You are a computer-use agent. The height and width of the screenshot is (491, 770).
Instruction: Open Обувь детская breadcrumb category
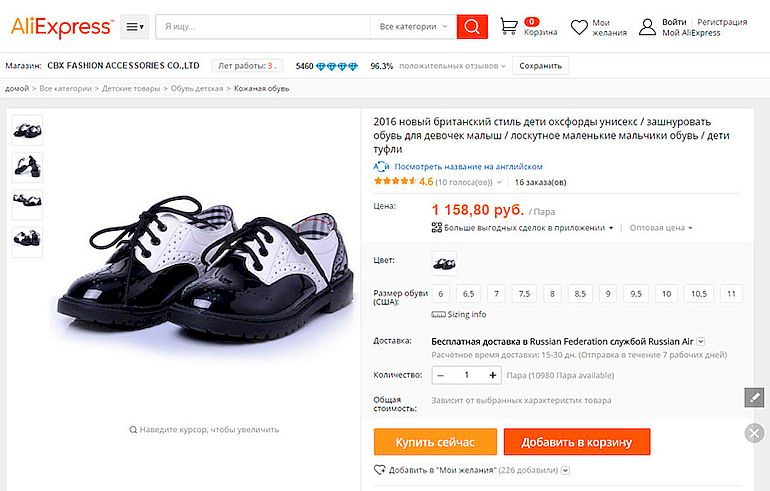coord(195,89)
